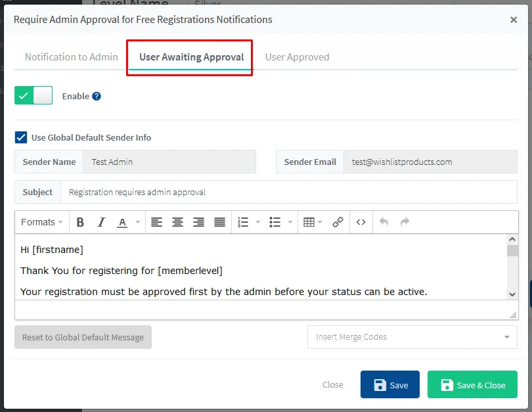The image size is (532, 412).
Task: Disable the notification Enable switch
Action: coord(33,96)
